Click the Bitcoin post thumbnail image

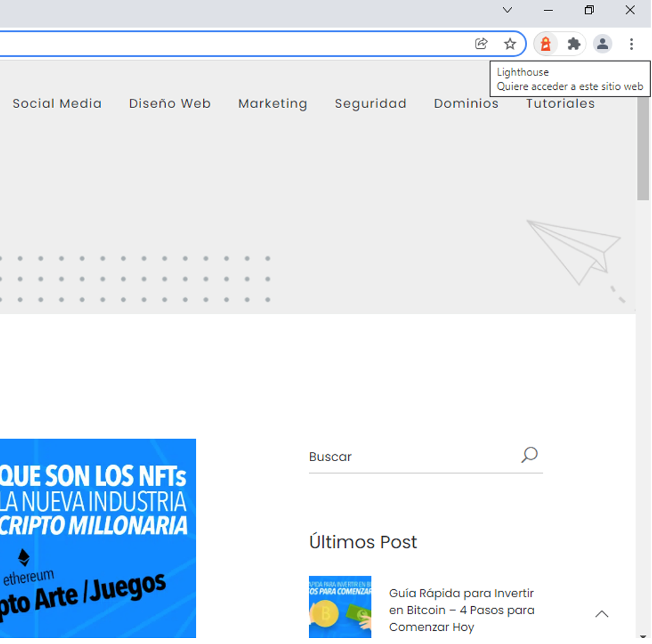click(340, 607)
